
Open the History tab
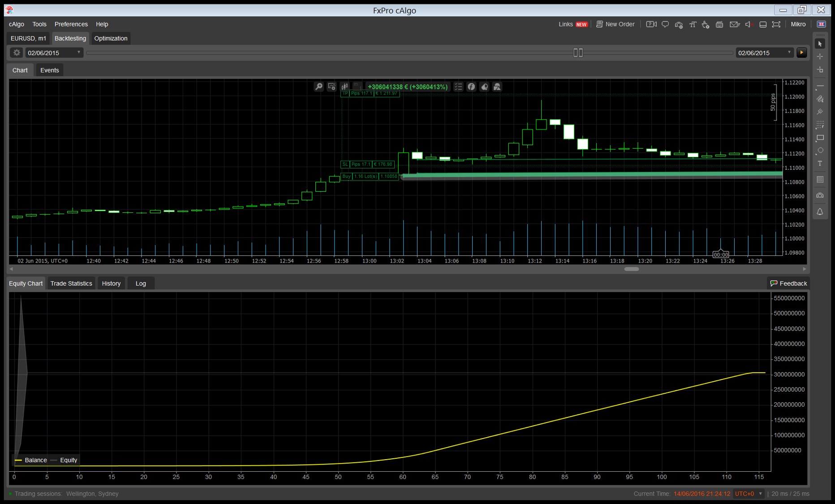[x=111, y=283]
